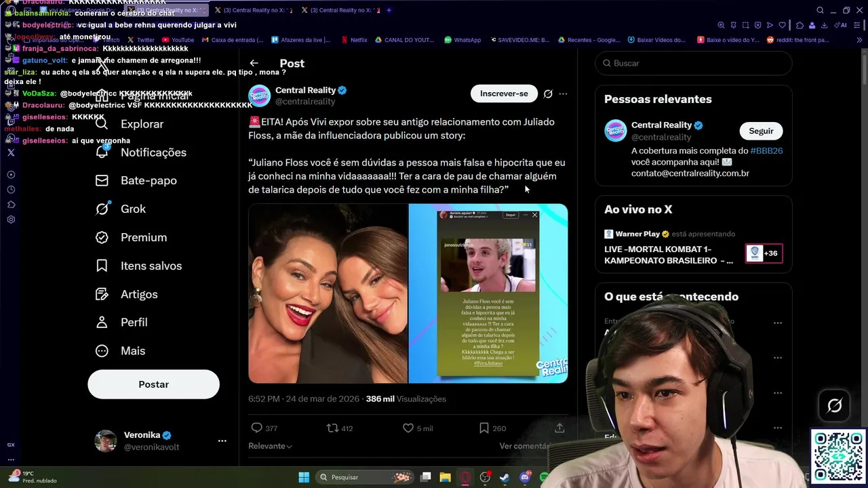
Task: Open Veronika account options menu
Action: coord(222,441)
